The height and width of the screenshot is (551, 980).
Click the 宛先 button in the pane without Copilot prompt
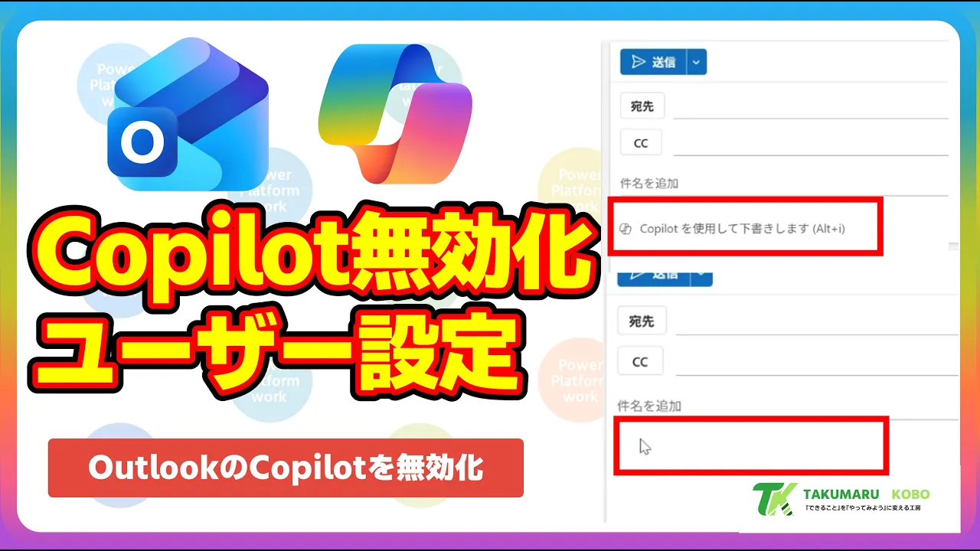pyautogui.click(x=642, y=321)
